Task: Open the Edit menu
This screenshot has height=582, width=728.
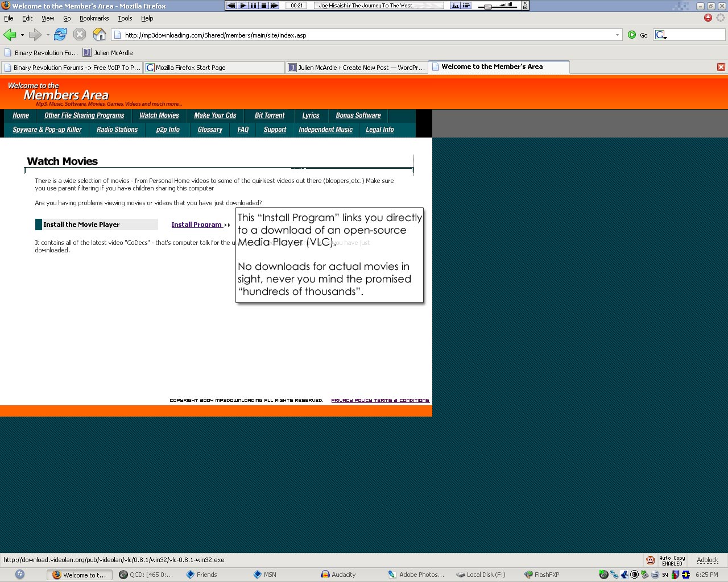Action: [x=27, y=18]
